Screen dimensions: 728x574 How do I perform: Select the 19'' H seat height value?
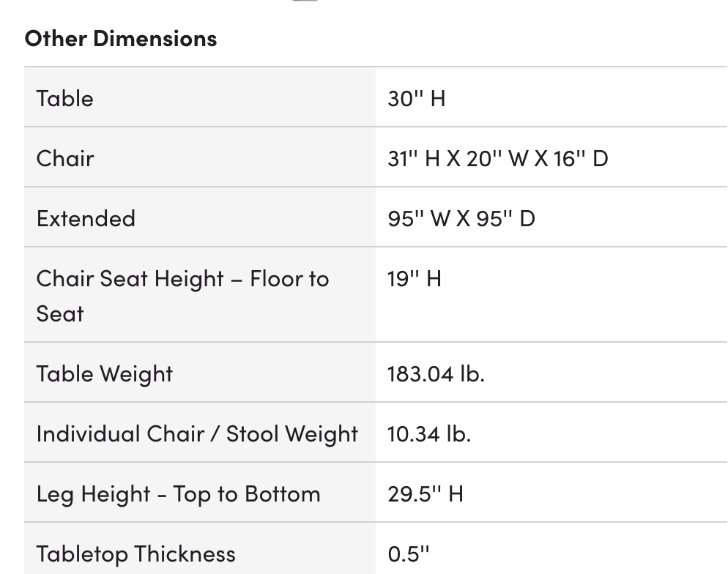(x=414, y=278)
